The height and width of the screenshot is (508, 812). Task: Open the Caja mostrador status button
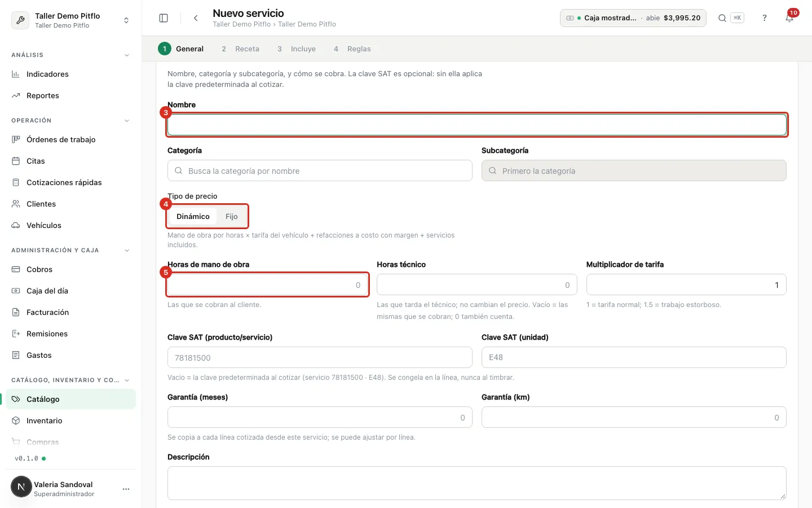tap(633, 18)
